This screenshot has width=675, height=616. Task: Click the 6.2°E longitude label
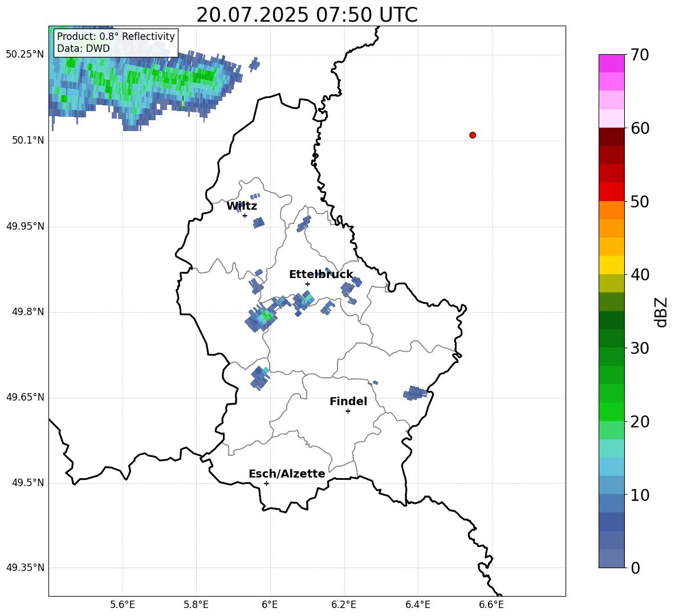[x=344, y=605]
